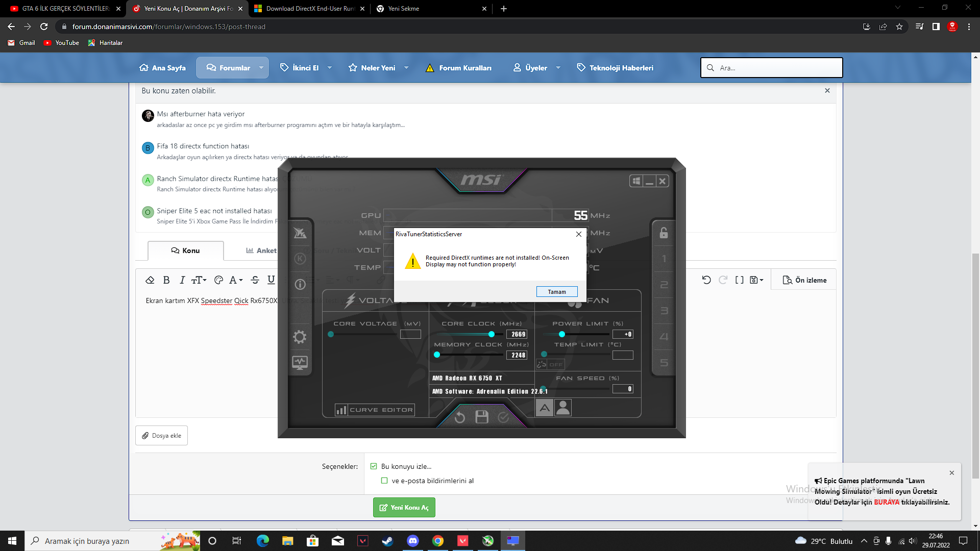Toggle Bu konuyu izle checkbox
Screen dimensions: 980x551
pos(374,466)
